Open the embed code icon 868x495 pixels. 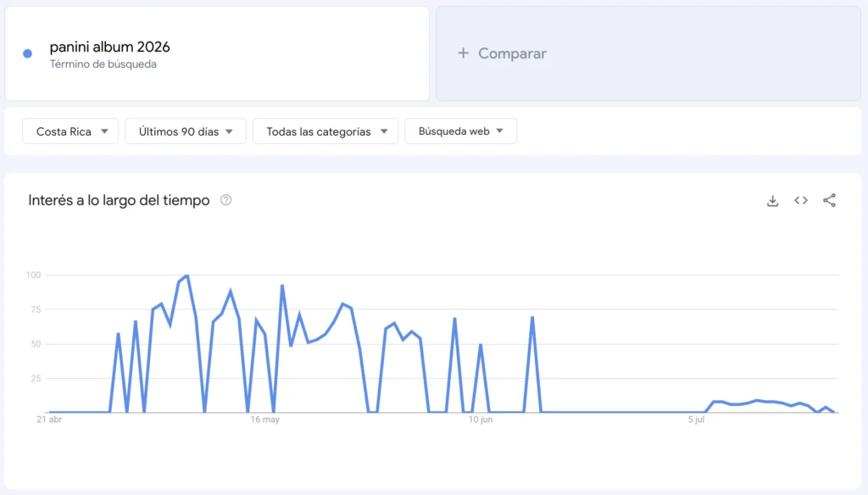click(x=801, y=200)
